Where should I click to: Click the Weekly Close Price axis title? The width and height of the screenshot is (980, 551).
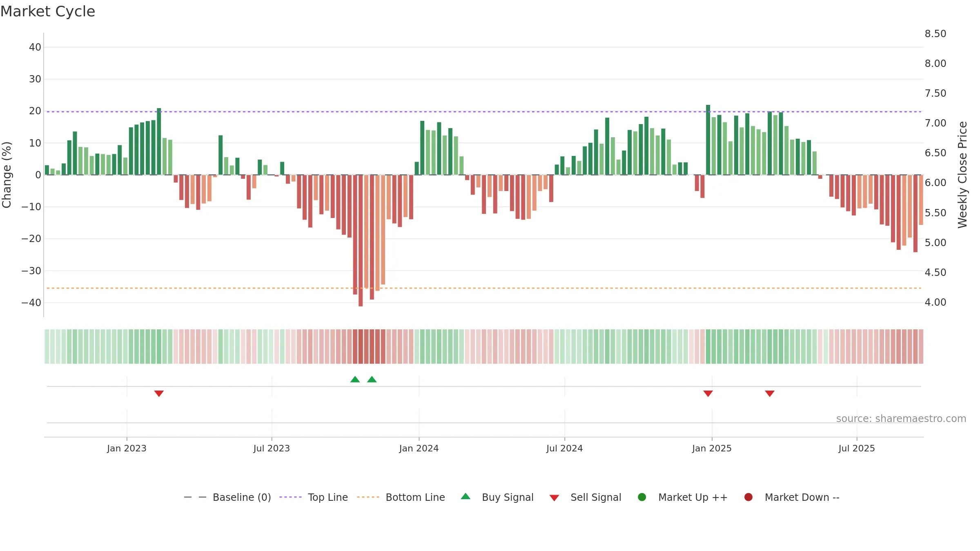click(x=962, y=175)
